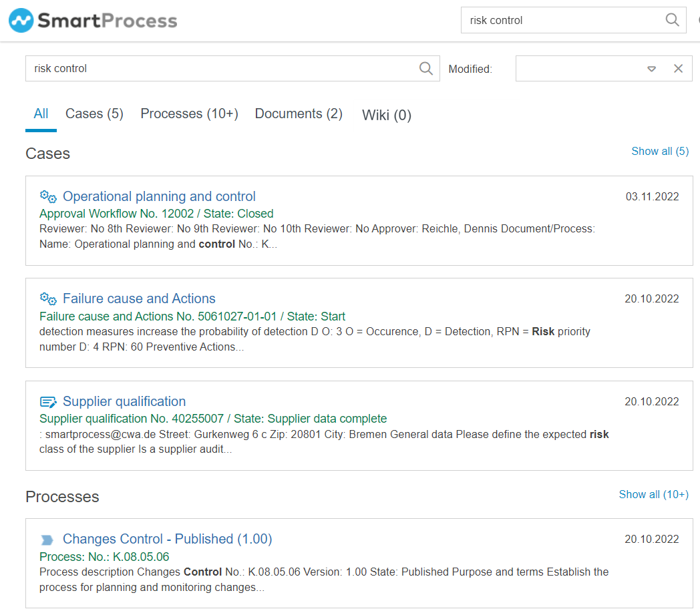Expand the Modified date dropdown arrow
The width and height of the screenshot is (700, 613).
(x=651, y=69)
